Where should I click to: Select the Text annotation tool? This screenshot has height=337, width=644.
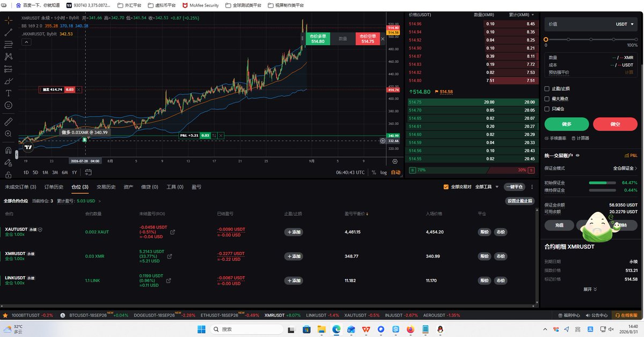(9, 93)
